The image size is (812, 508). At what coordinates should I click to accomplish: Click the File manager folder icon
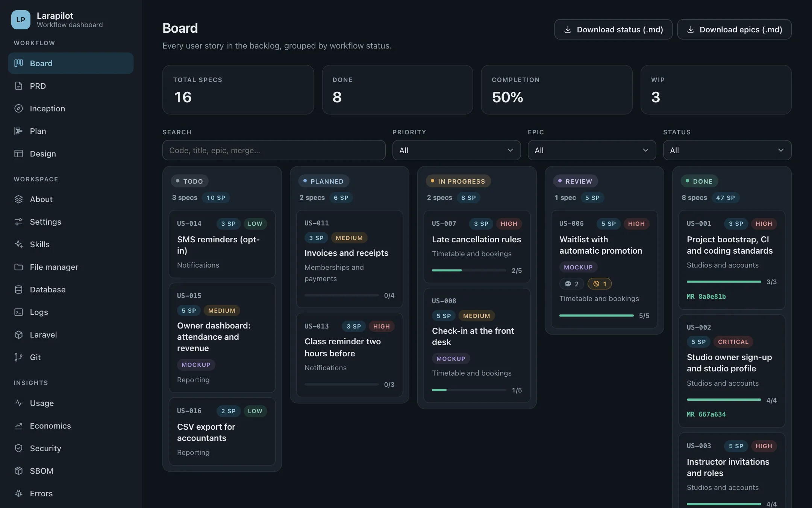18,267
